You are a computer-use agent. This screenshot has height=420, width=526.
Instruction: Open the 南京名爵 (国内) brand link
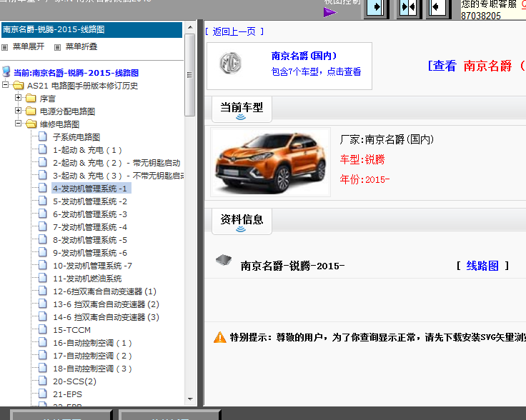pyautogui.click(x=304, y=56)
